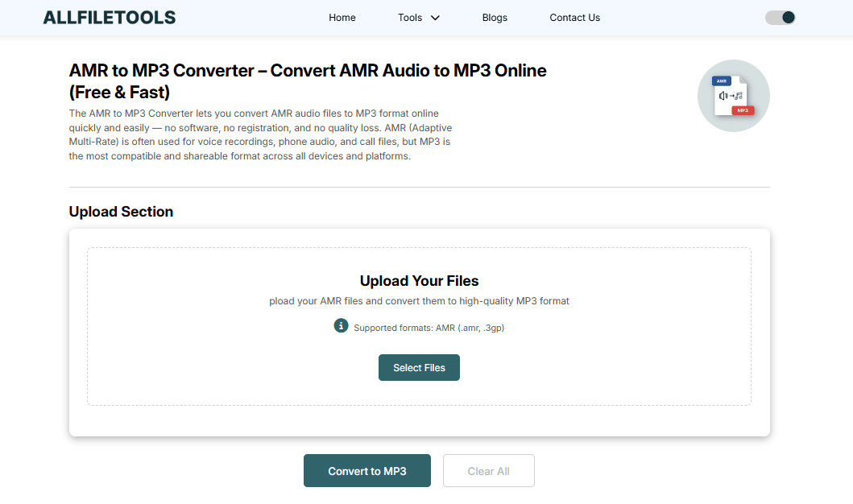
Task: Click the Clear All button
Action: (x=488, y=471)
